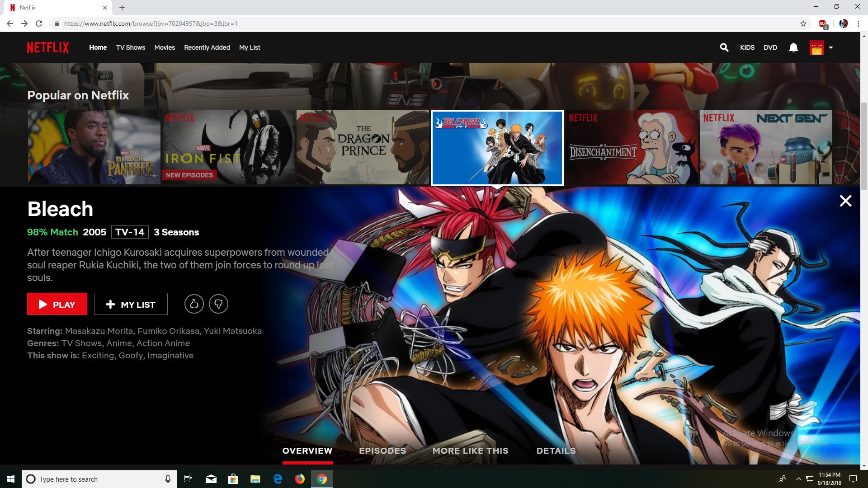
Task: Open the TV Shows menu
Action: point(131,47)
